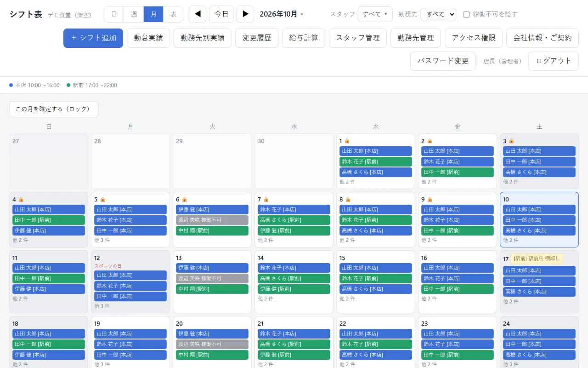Open the 渡辺 美咲 稼働不可 entry on October 6

[212, 220]
